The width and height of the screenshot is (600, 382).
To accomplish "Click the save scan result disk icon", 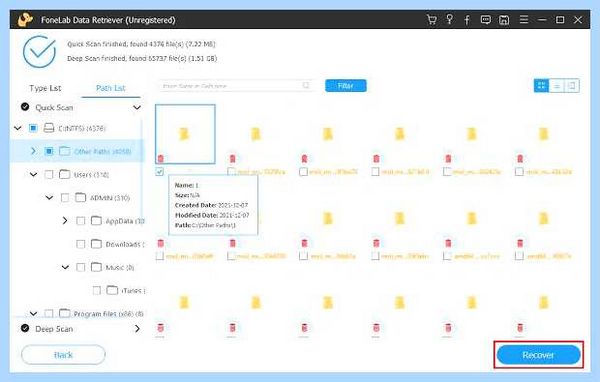I will click(504, 20).
